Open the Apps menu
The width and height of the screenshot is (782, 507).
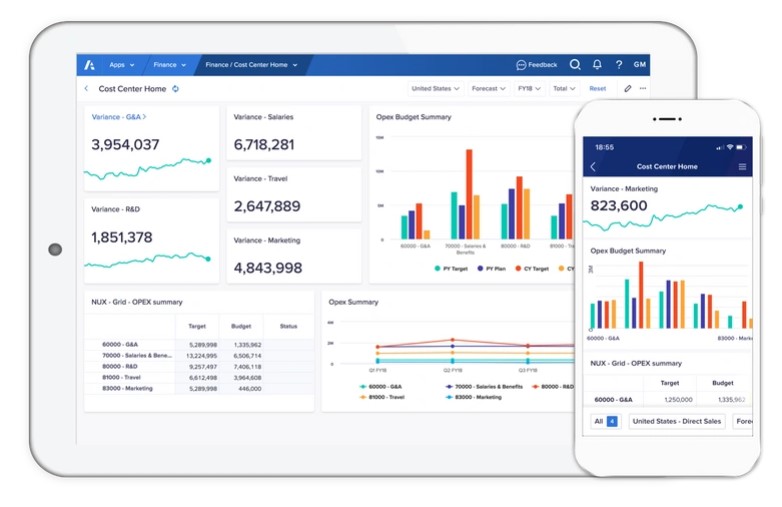point(120,65)
